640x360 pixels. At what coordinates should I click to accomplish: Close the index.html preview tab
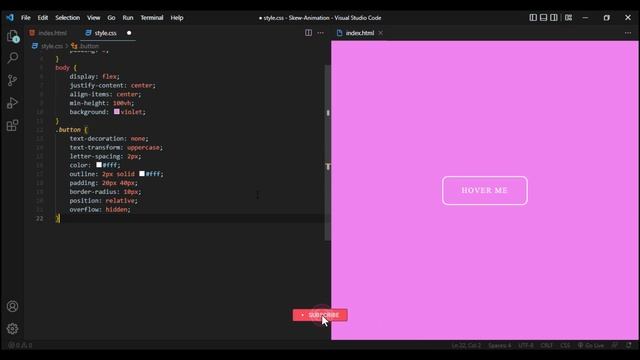(x=380, y=33)
